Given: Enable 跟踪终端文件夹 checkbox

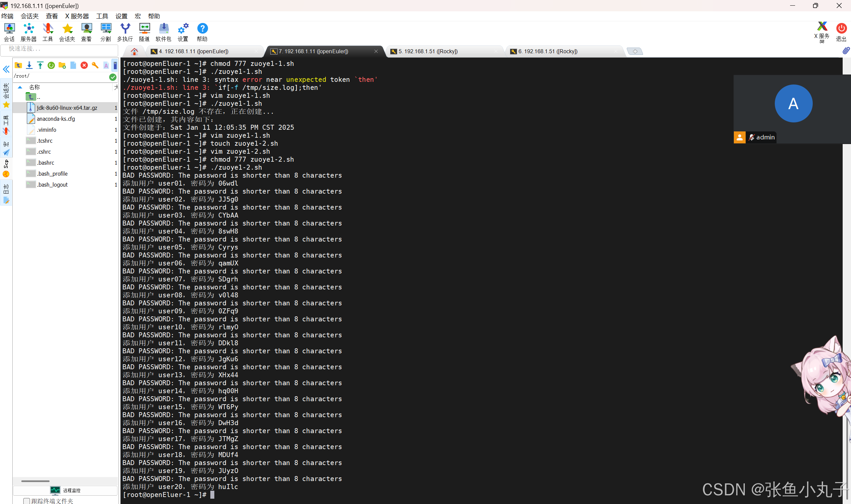Looking at the screenshot, I should pyautogui.click(x=27, y=501).
